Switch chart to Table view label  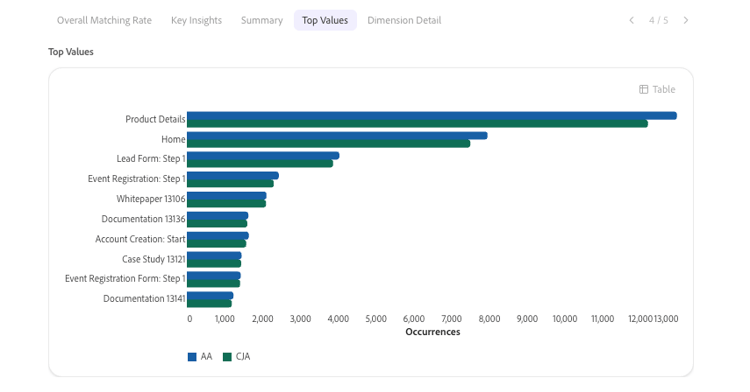[664, 89]
